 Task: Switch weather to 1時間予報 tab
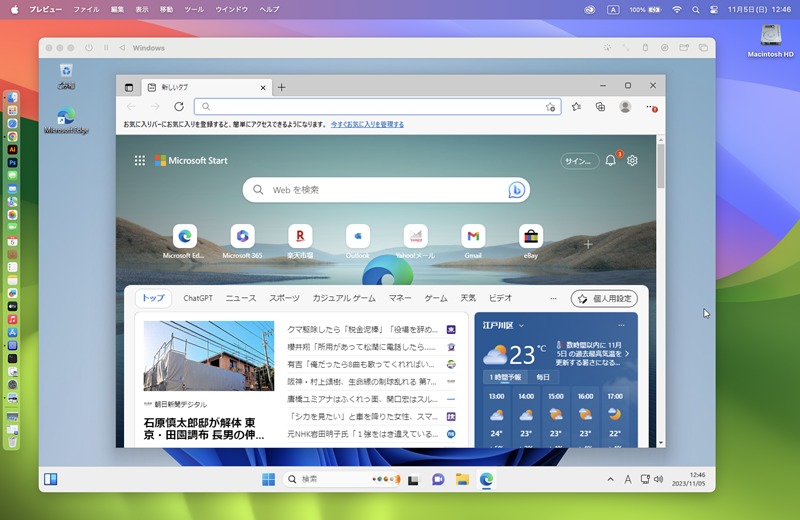tap(505, 377)
